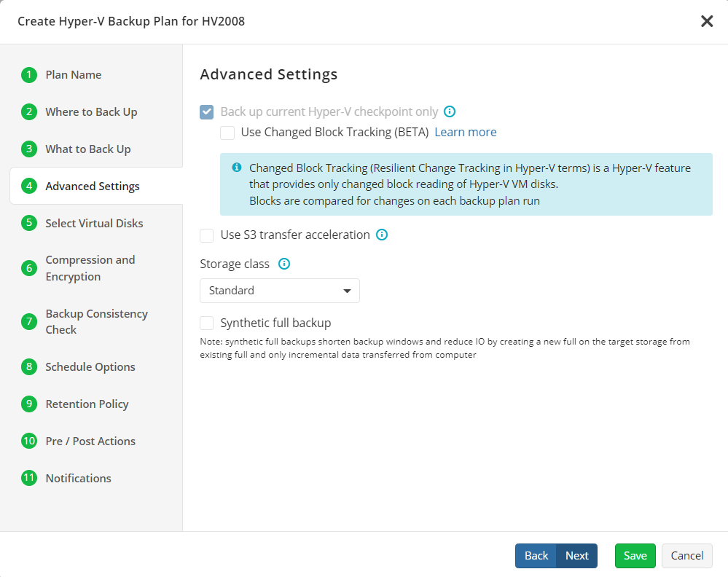
Task: Click info icon inside the blue tracking notice
Action: pos(237,168)
